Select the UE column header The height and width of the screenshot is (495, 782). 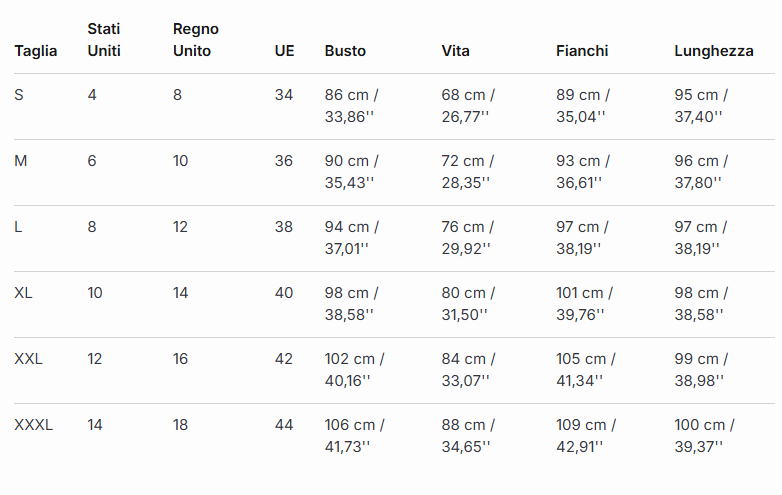click(284, 51)
